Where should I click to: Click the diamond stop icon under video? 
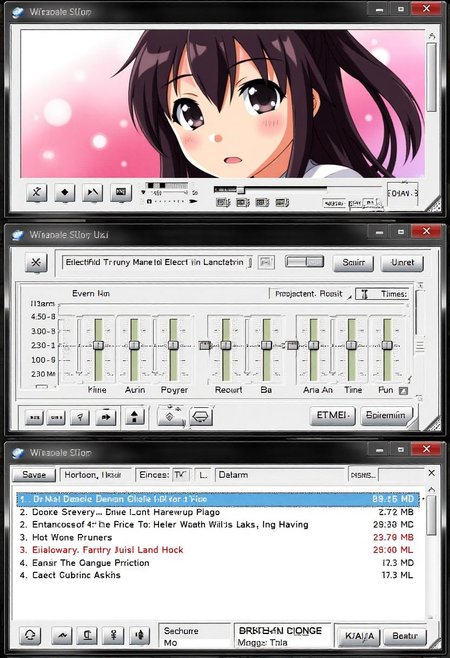point(64,193)
